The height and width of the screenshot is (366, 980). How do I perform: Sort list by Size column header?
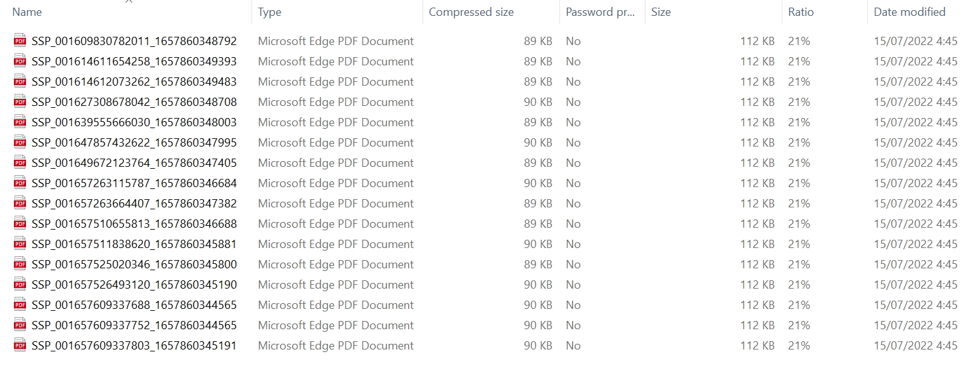(x=661, y=12)
